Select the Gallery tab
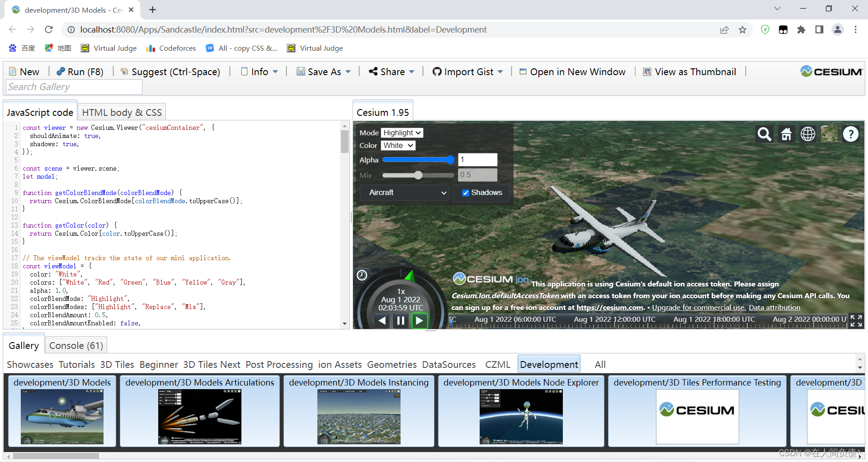 click(x=24, y=346)
